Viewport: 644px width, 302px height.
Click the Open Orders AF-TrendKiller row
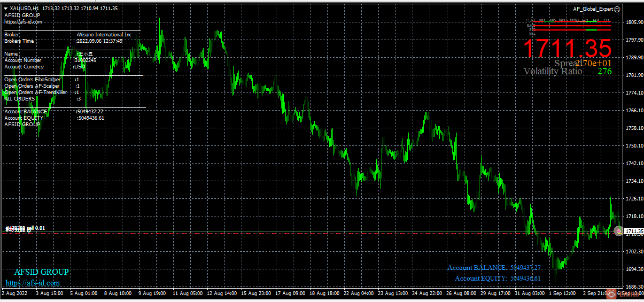(42, 92)
